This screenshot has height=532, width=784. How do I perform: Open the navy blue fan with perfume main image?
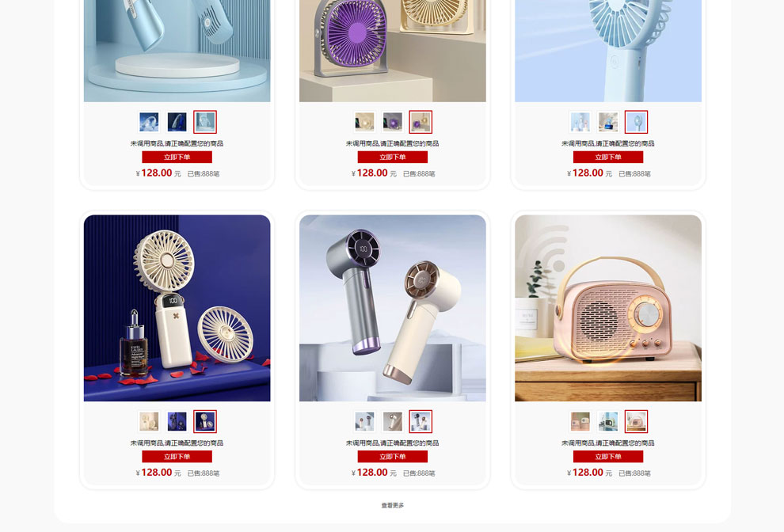pyautogui.click(x=177, y=308)
